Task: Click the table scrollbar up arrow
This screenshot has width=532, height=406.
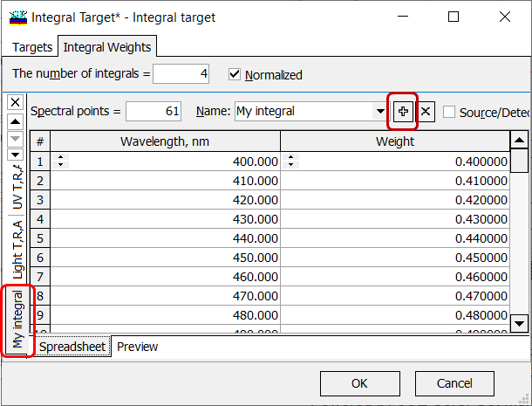Action: click(519, 141)
